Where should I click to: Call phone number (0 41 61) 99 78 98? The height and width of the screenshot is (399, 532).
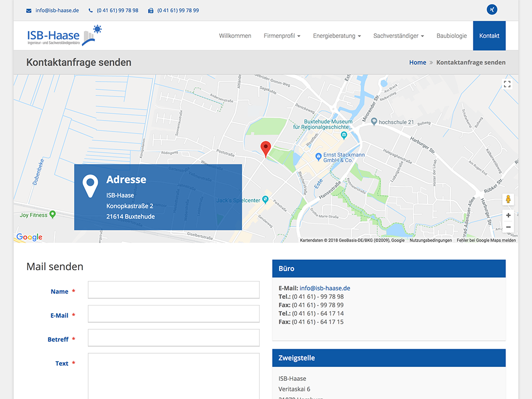(x=117, y=10)
